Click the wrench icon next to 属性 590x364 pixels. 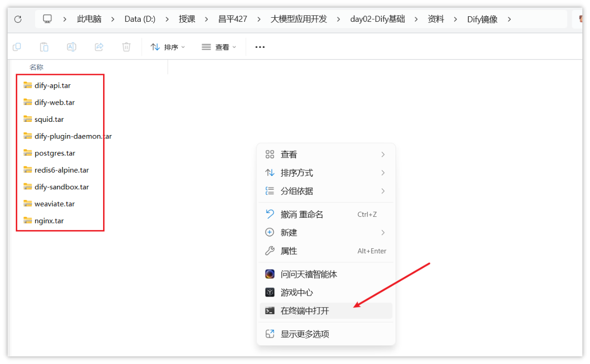[x=270, y=251]
